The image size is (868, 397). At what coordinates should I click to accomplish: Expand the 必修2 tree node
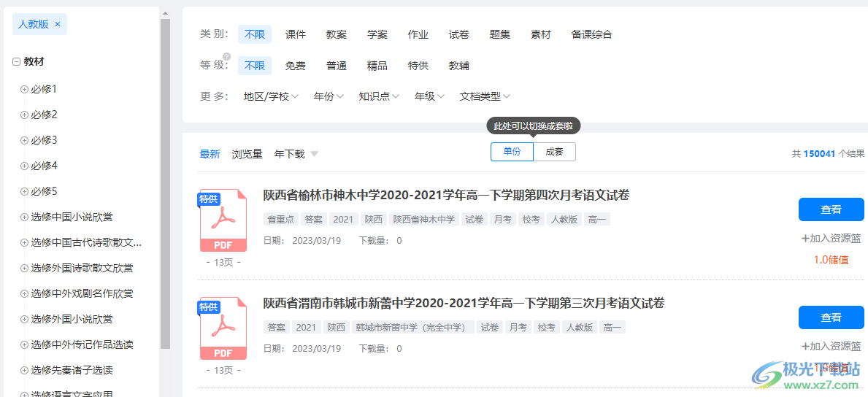click(24, 115)
